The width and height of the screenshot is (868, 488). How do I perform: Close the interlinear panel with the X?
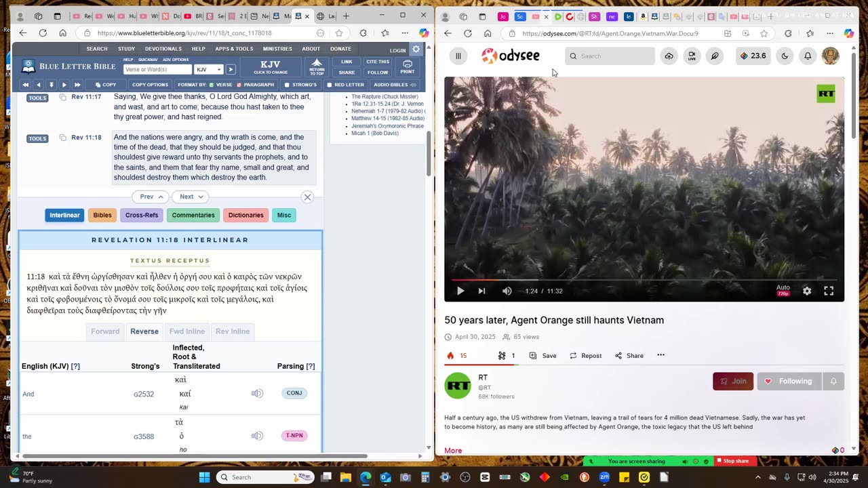point(307,197)
